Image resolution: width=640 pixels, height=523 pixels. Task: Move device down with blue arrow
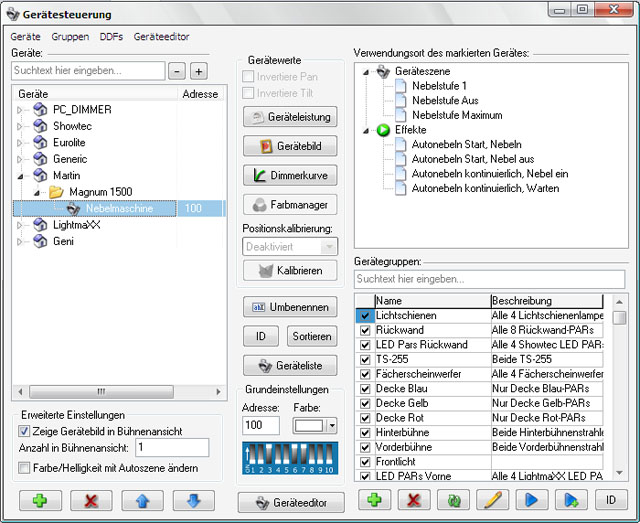coord(193,500)
